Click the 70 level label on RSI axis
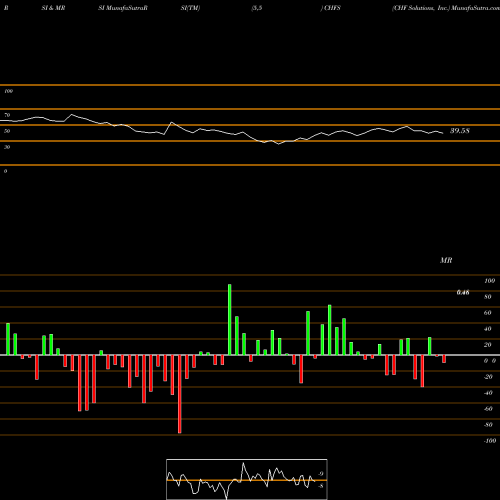 pyautogui.click(x=7, y=115)
